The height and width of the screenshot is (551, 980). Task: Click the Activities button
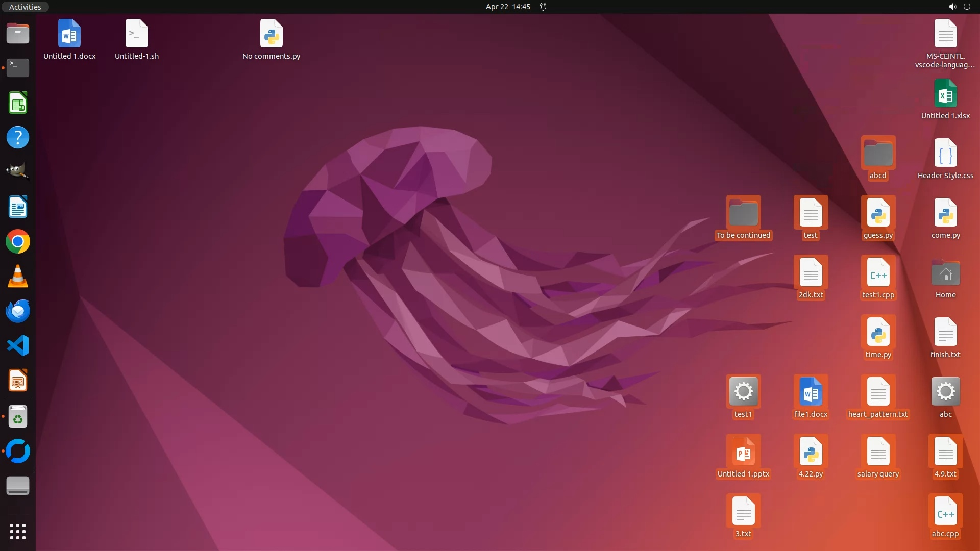point(25,7)
